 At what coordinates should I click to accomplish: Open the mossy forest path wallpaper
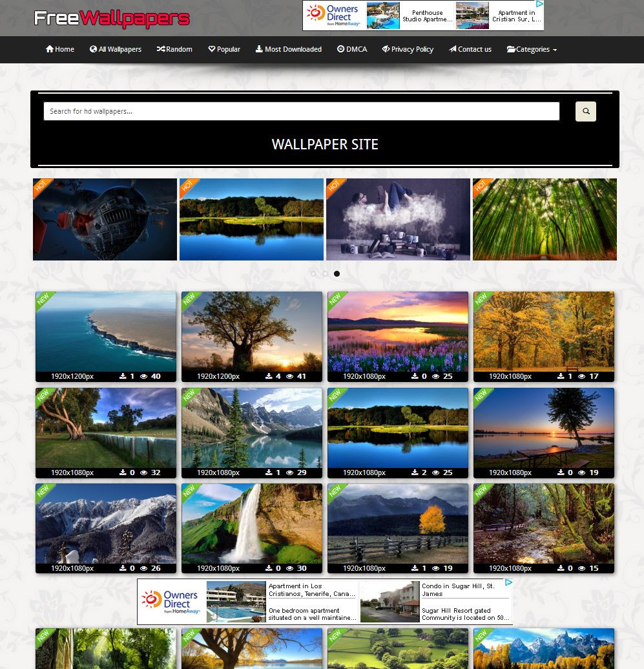click(544, 524)
